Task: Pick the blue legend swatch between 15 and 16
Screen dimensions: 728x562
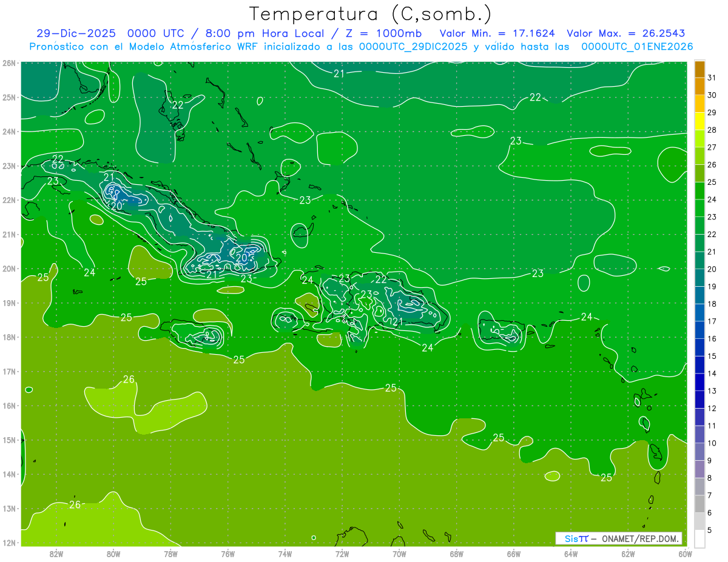Action: click(x=699, y=347)
